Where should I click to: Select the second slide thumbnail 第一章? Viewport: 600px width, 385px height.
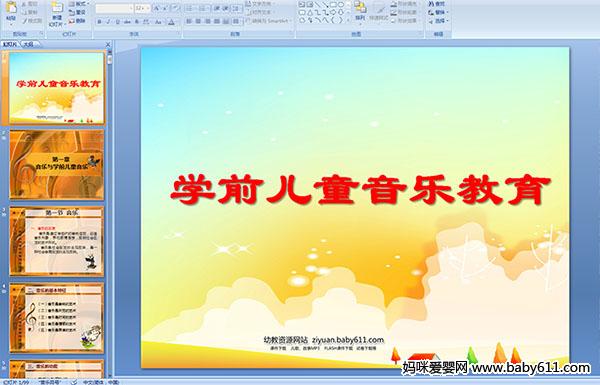coord(57,165)
